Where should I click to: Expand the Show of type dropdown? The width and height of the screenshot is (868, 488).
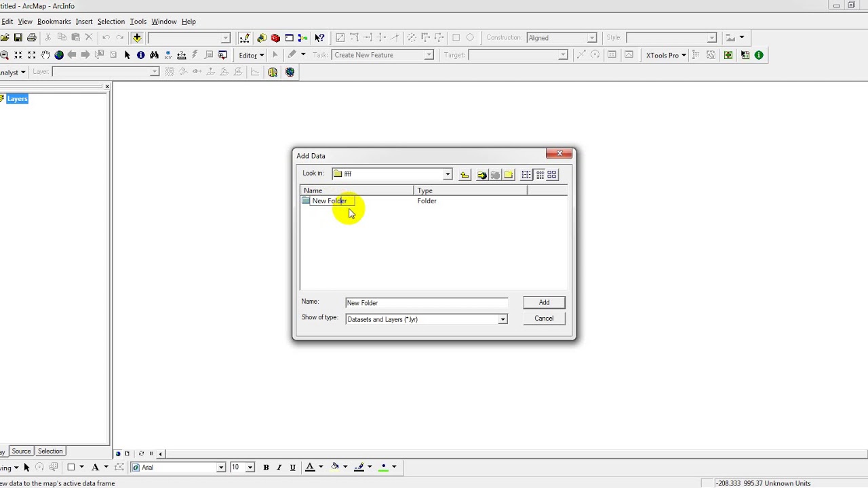(x=502, y=319)
